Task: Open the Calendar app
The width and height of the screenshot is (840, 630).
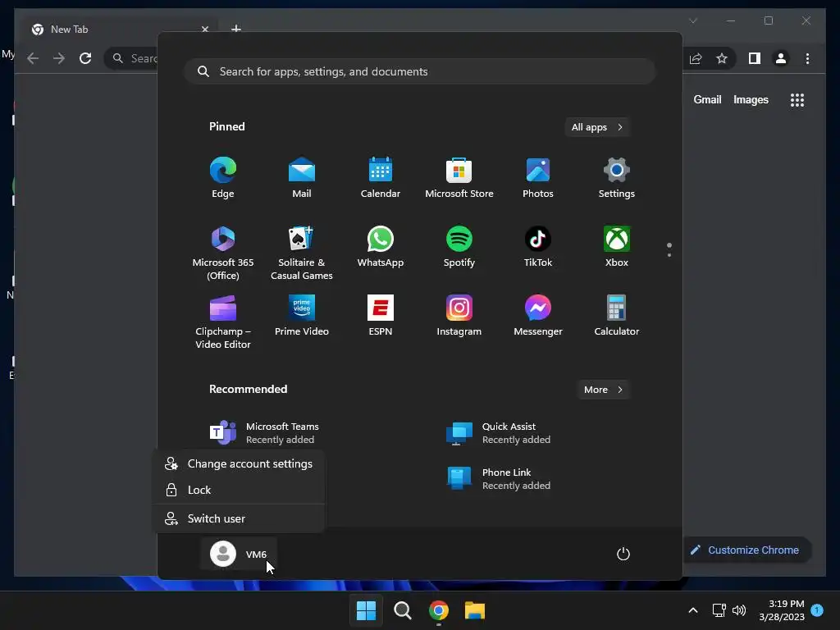Action: click(x=381, y=177)
